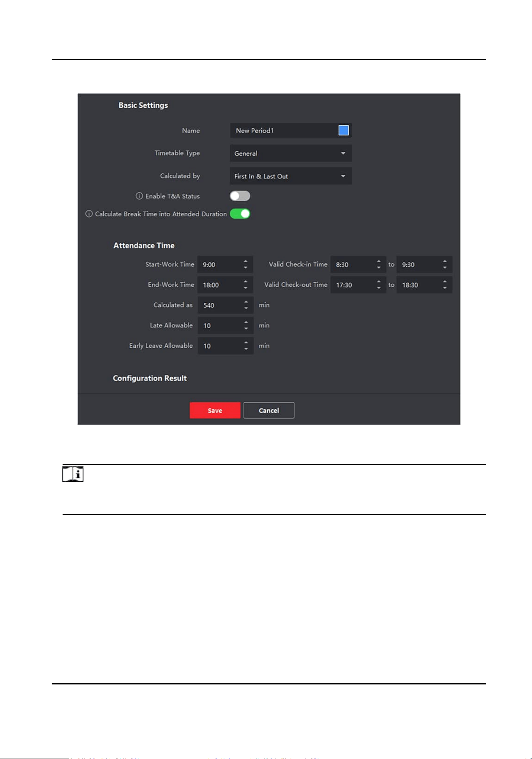Click the info icon beside Calculate Break Time
This screenshot has width=532, height=759.
tap(89, 214)
